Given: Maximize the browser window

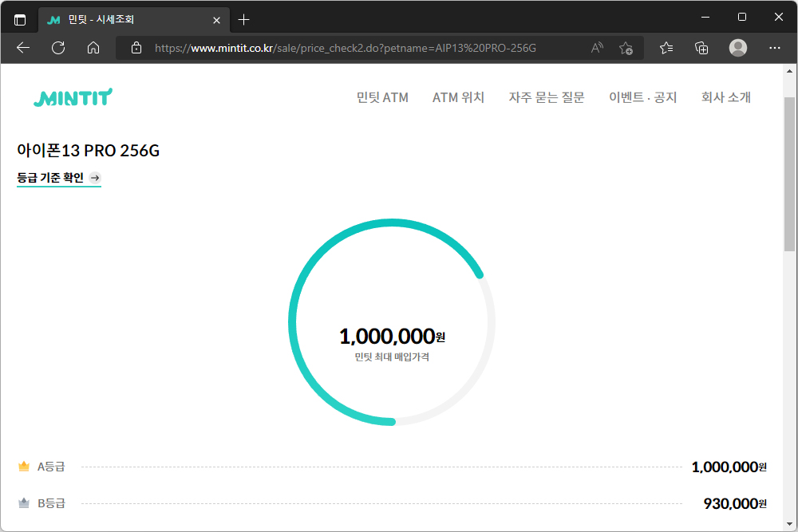Looking at the screenshot, I should point(742,17).
